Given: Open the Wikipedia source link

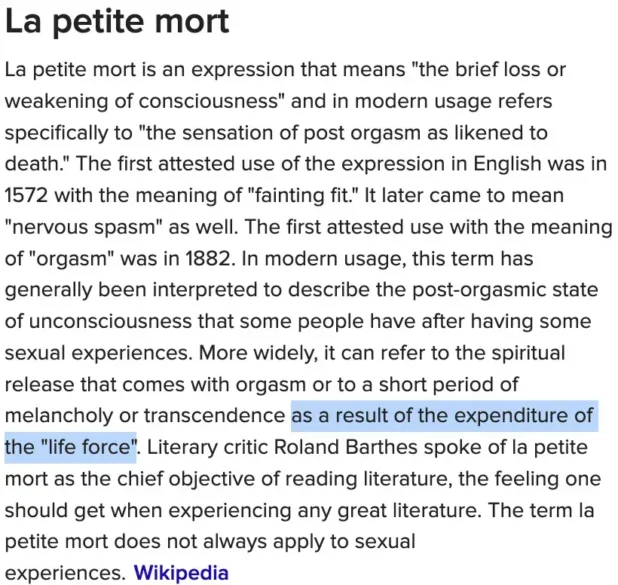Looking at the screenshot, I should pos(181,573).
